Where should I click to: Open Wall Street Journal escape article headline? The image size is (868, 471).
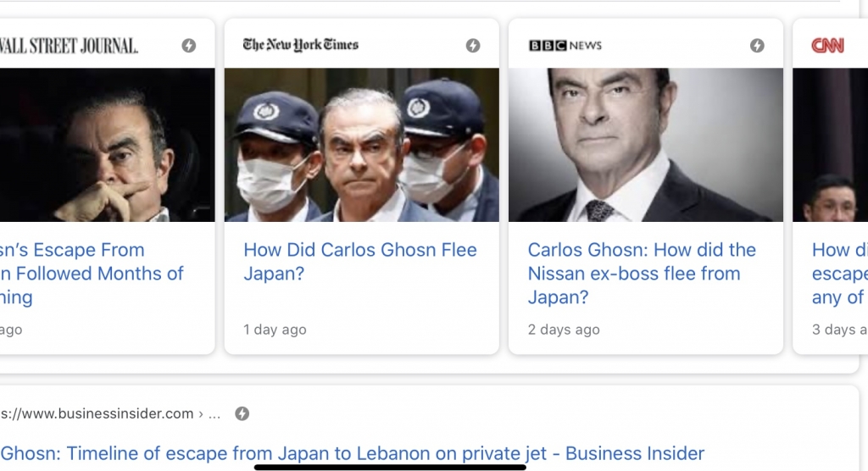point(92,273)
